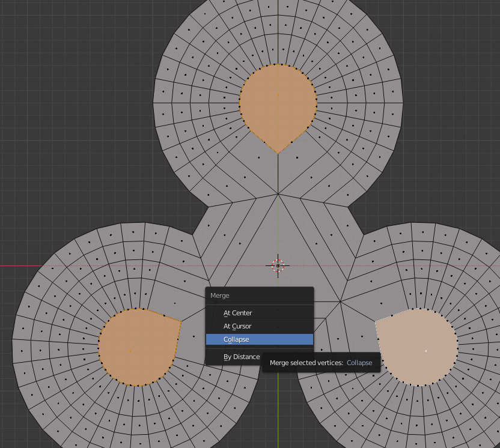The height and width of the screenshot is (448, 500).
Task: Click right notch corner between top and right circles
Action: click(x=348, y=207)
